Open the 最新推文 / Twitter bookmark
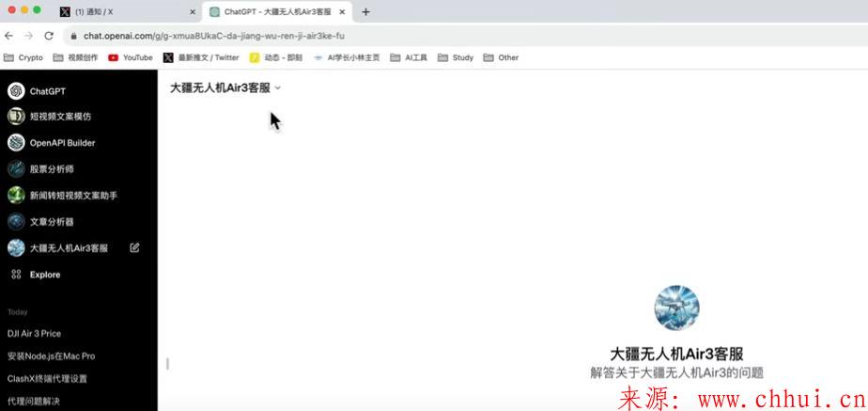 click(201, 57)
